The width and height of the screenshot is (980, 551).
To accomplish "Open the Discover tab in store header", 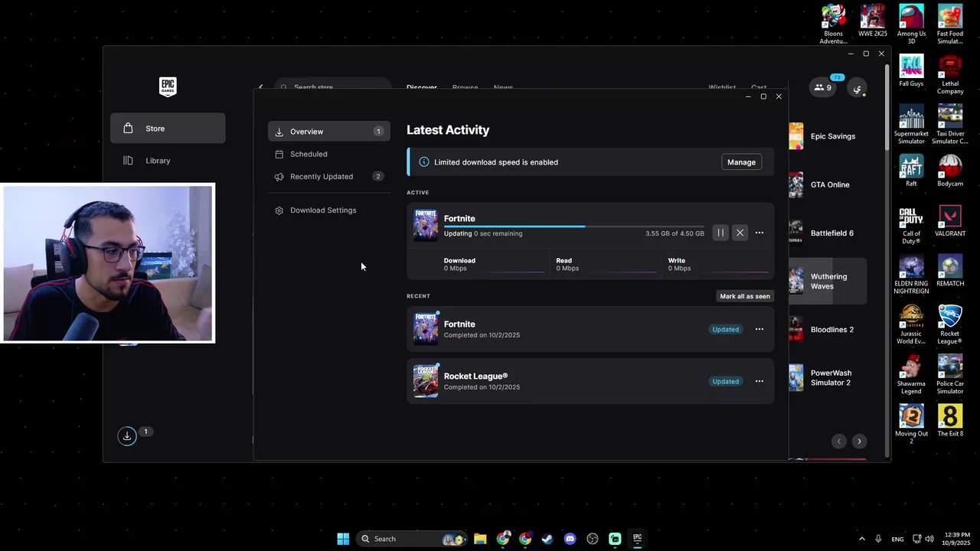I will click(x=422, y=87).
